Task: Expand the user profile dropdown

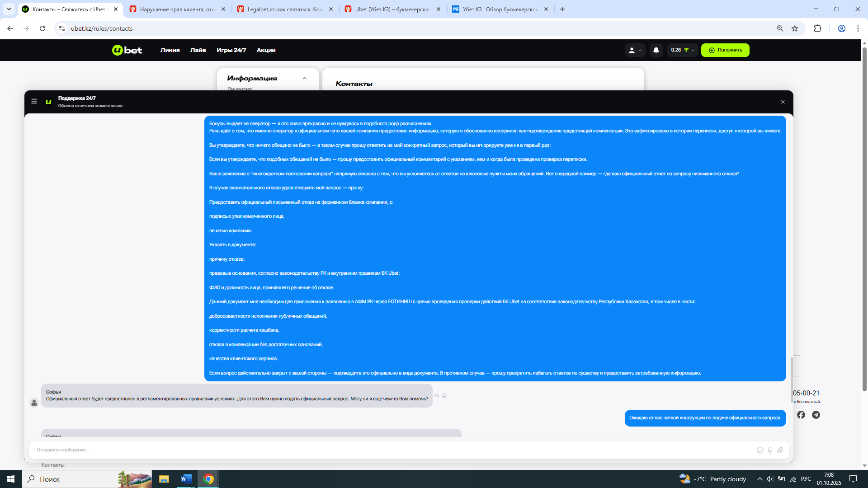Action: (635, 50)
